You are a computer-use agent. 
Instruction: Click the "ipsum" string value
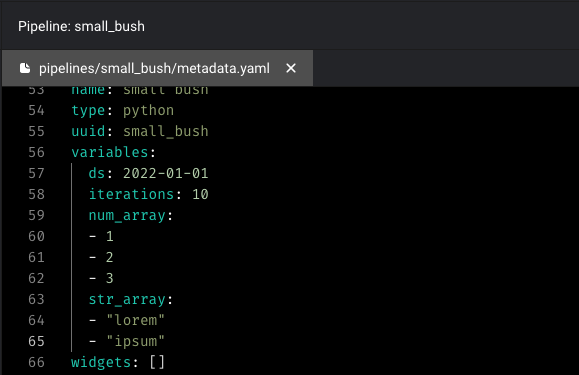[x=136, y=341]
